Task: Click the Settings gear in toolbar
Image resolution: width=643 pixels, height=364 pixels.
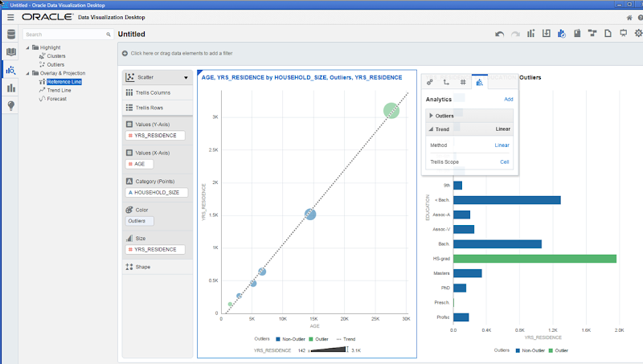Action: click(638, 33)
